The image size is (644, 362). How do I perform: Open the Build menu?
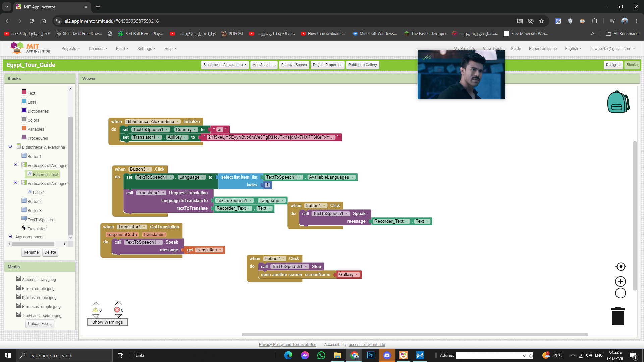122,49
